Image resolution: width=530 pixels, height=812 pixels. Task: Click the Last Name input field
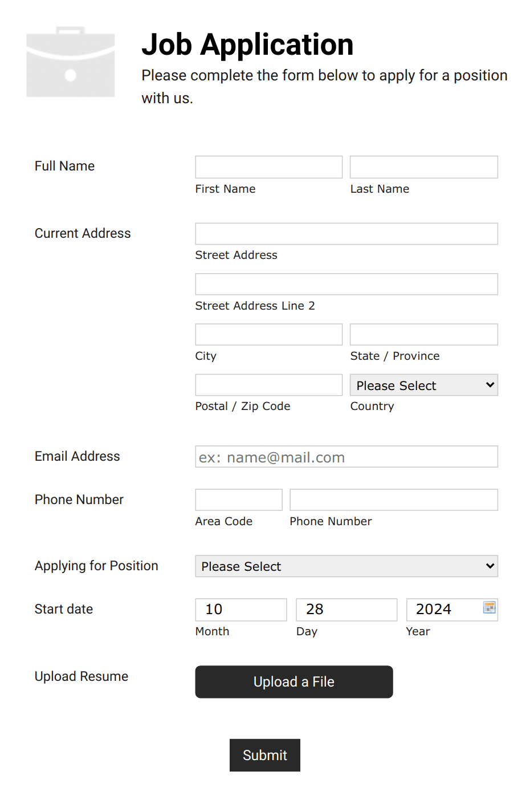pos(423,167)
